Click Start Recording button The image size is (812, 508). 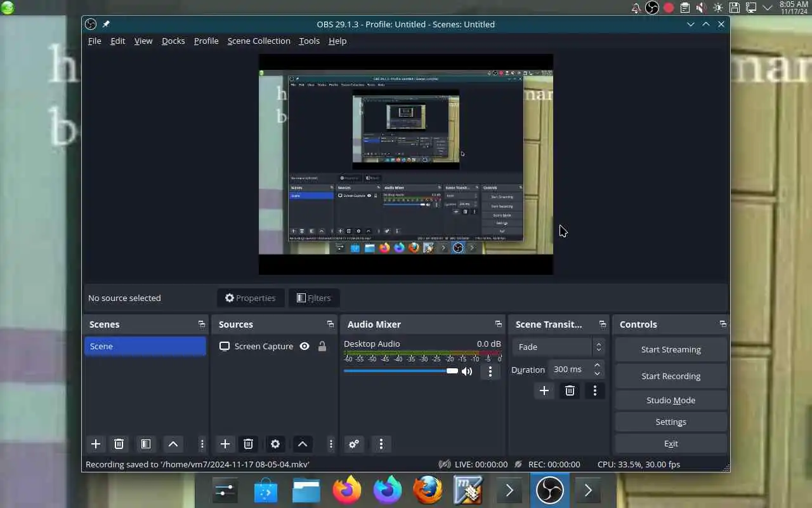coord(671,376)
